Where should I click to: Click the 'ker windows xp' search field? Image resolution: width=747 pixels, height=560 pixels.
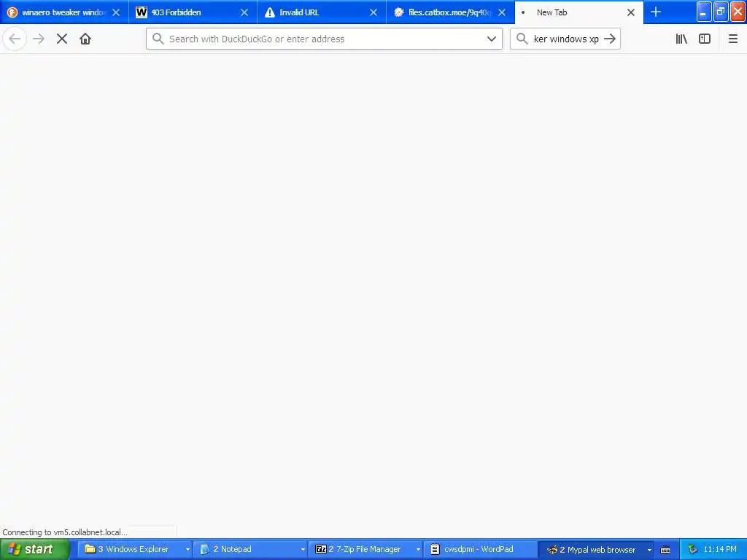pyautogui.click(x=565, y=39)
